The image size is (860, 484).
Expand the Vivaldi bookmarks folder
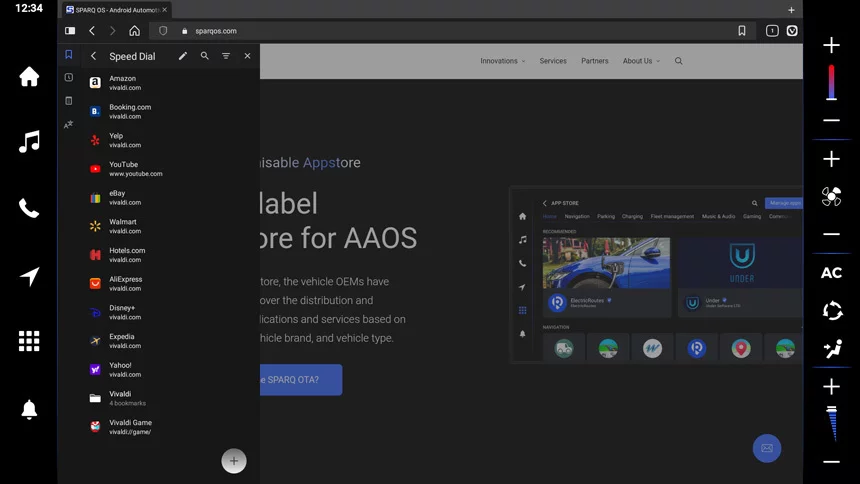171,398
